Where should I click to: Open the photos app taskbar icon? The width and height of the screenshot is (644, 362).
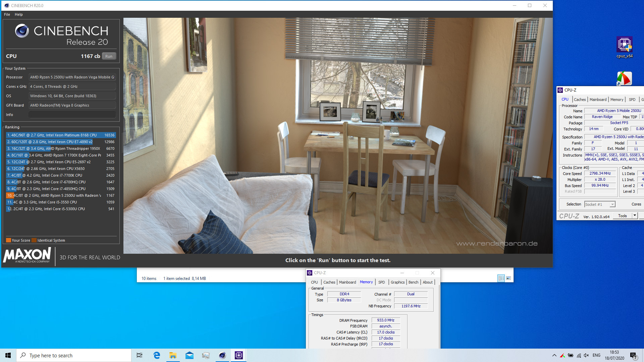tap(206, 355)
